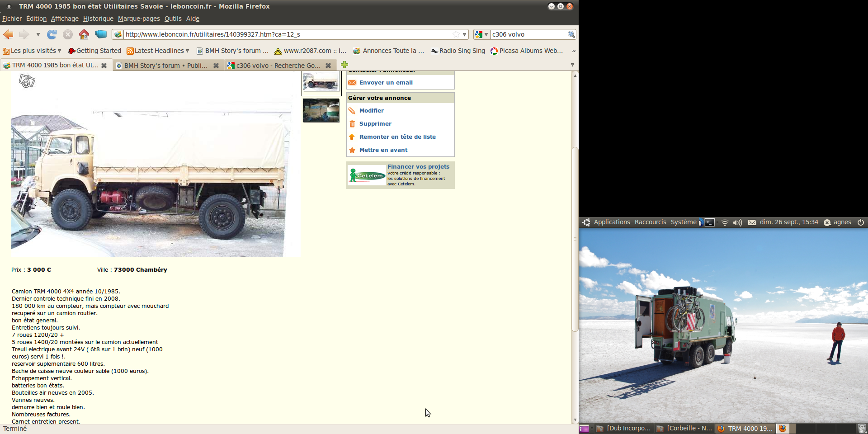Click the Home icon in toolbar

tap(84, 34)
